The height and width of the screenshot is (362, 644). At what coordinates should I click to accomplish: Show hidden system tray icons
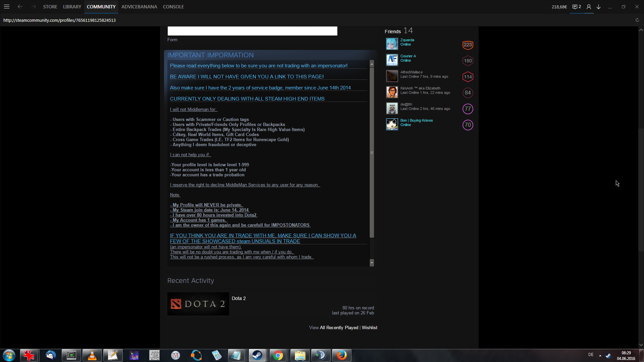pyautogui.click(x=600, y=355)
